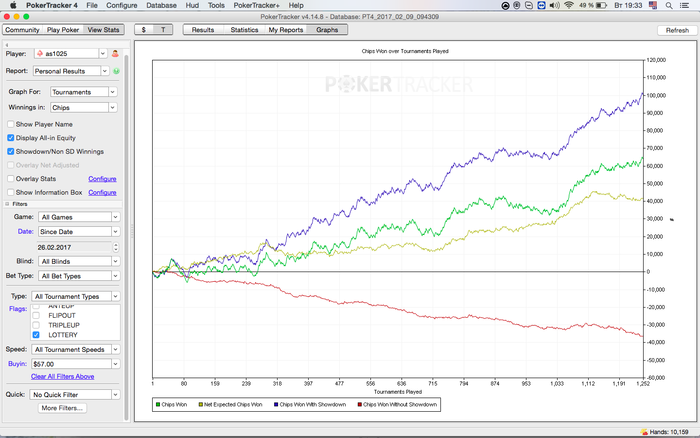This screenshot has width=700, height=438.
Task: Click the date stepper next to 26.02.2017
Action: click(x=116, y=247)
